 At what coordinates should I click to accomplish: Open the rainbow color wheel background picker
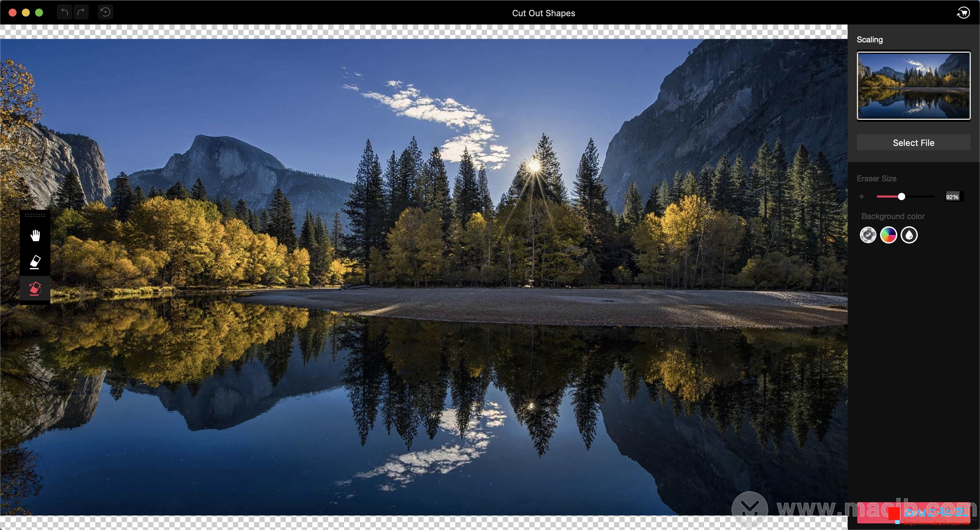click(889, 235)
